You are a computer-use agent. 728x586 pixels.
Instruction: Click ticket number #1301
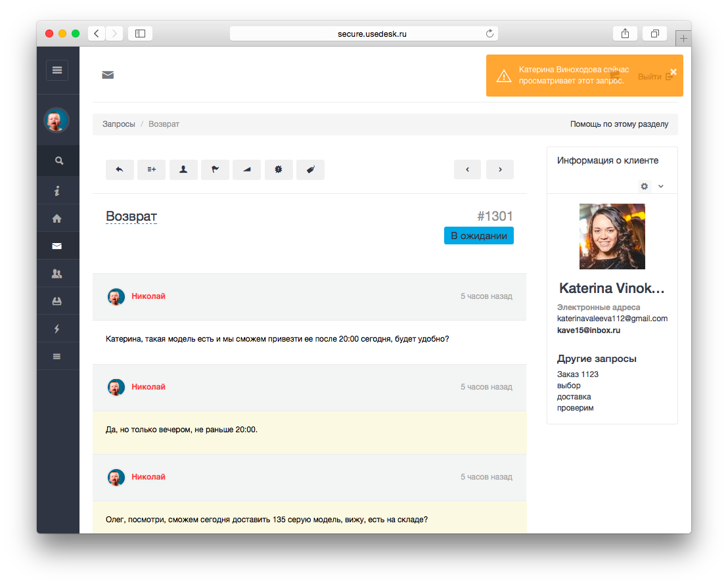click(x=495, y=216)
